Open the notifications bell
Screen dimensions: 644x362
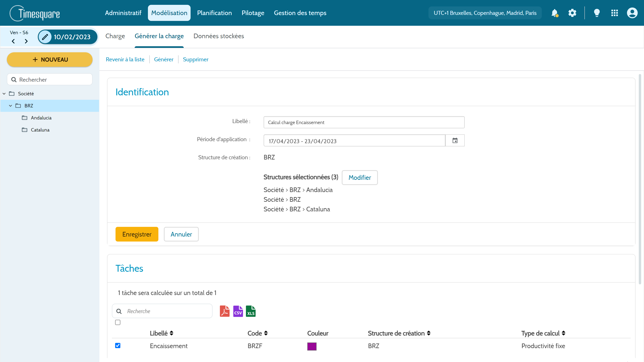(554, 13)
